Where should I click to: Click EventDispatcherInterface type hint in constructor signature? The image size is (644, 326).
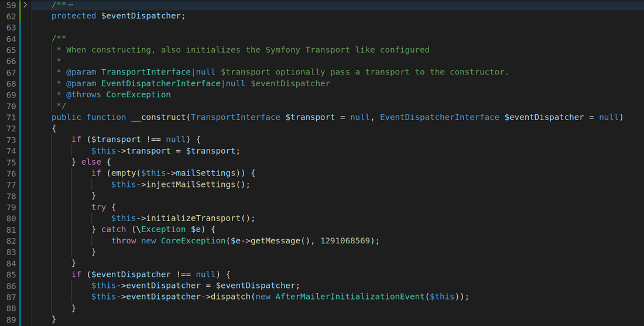point(440,117)
